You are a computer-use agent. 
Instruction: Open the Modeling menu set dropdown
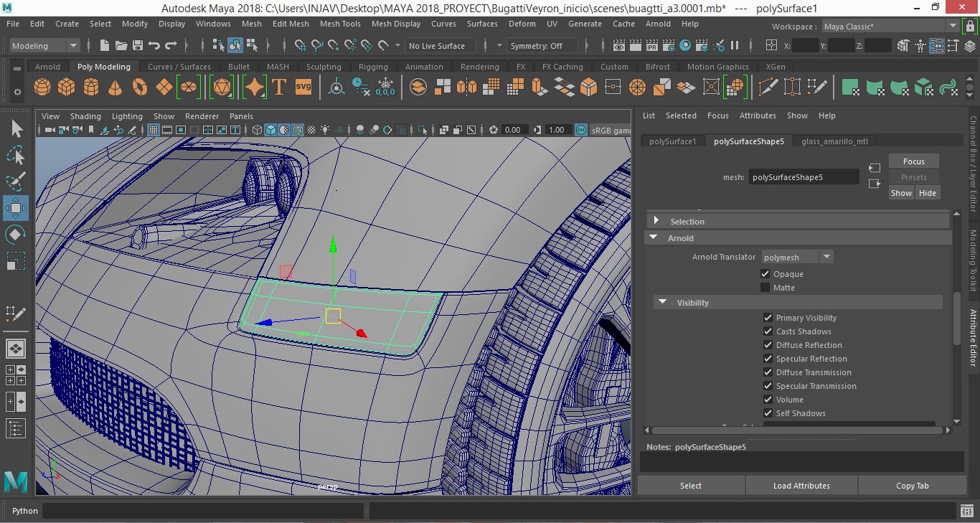44,45
